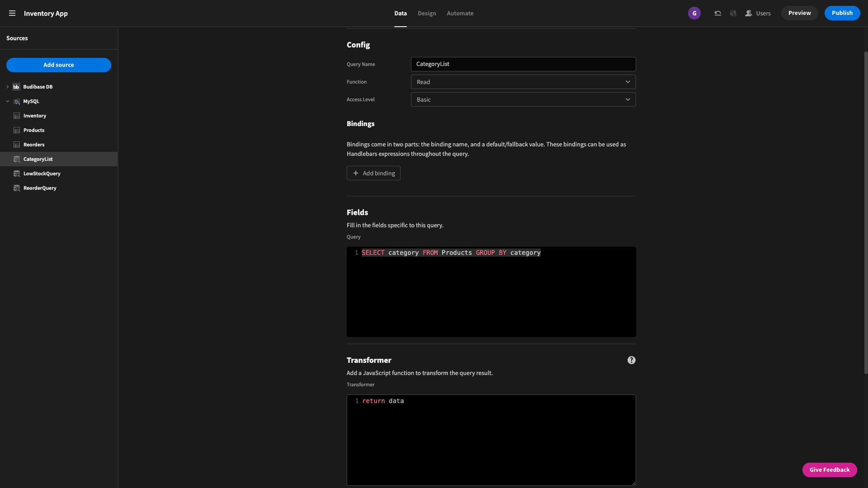Open the Access Level dropdown showing Basic
This screenshot has height=488, width=868.
click(523, 99)
